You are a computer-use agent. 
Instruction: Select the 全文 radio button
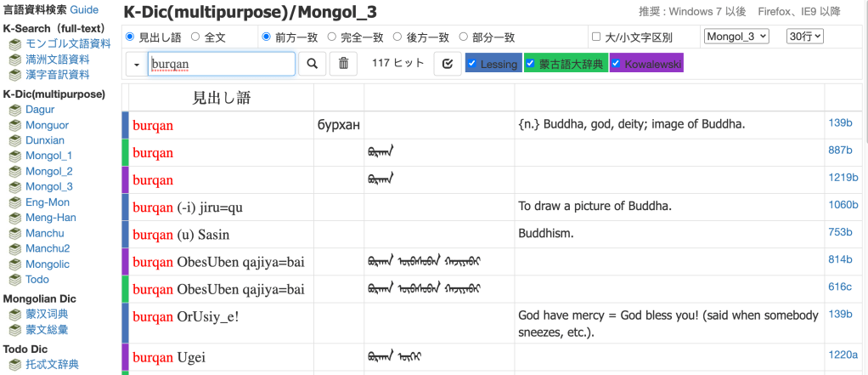pyautogui.click(x=195, y=37)
